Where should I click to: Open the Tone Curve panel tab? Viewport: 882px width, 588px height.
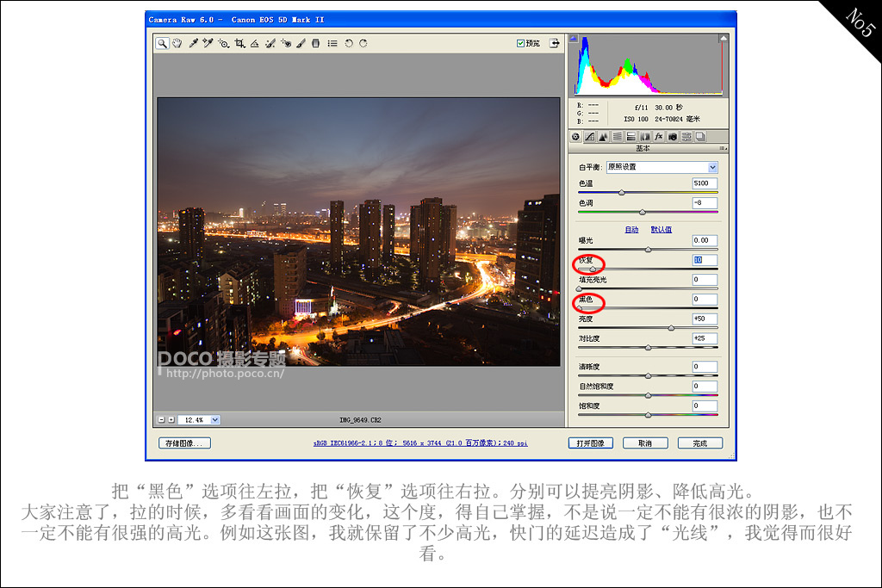(x=589, y=137)
